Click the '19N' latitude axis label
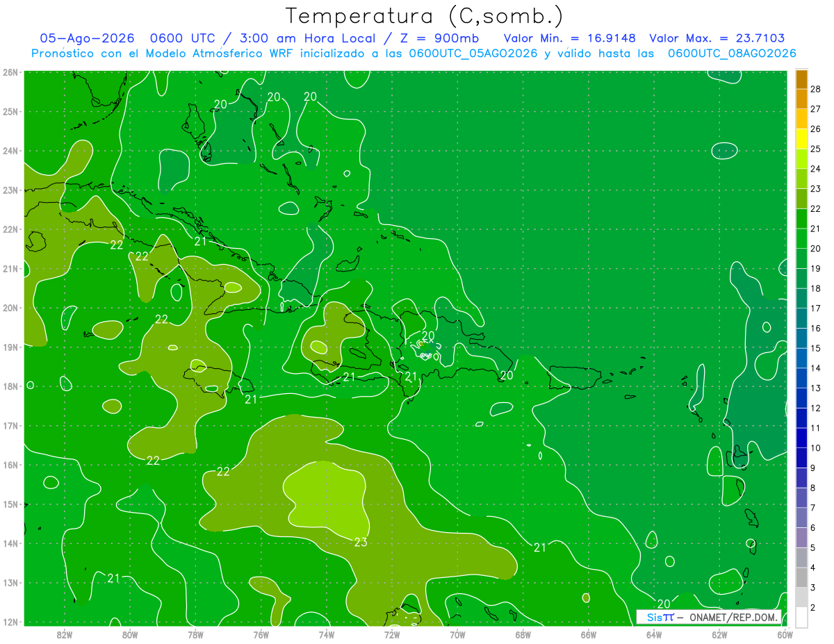 click(10, 347)
